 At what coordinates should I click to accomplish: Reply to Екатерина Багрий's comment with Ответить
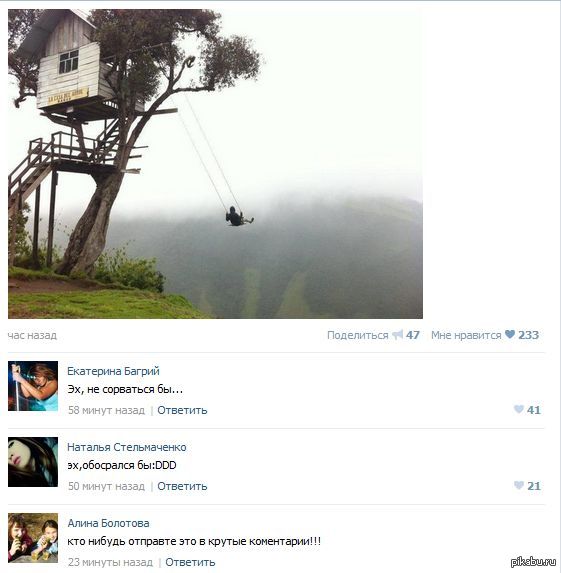pyautogui.click(x=182, y=410)
